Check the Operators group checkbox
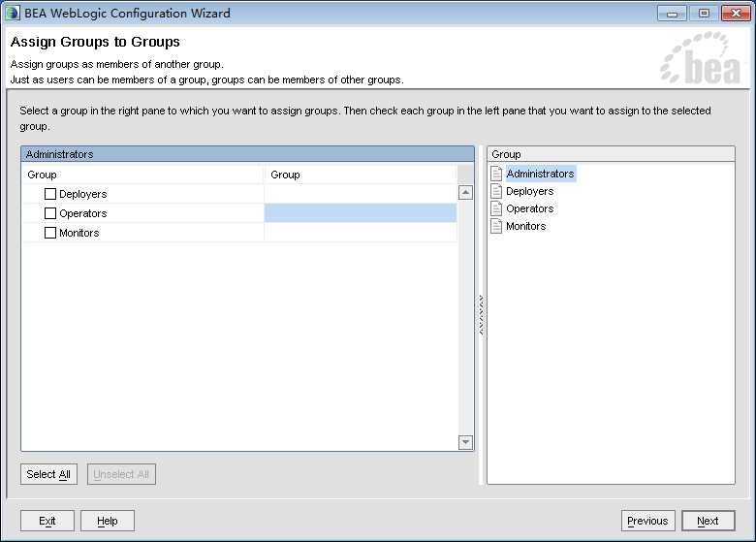The image size is (756, 542). (50, 213)
